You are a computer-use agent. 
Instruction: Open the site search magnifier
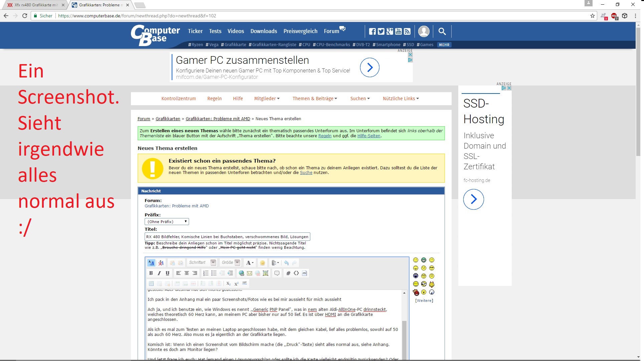click(x=442, y=31)
